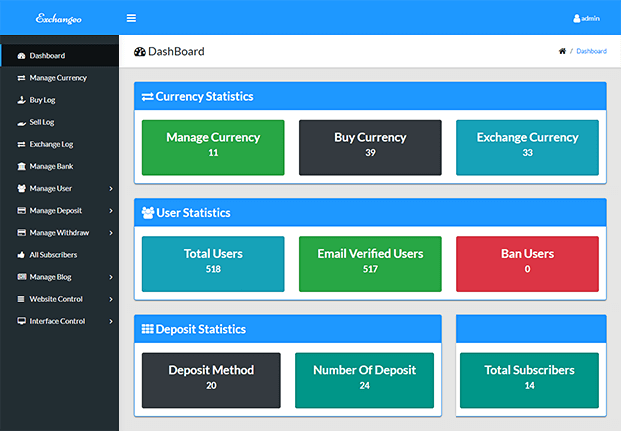The image size is (621, 431).
Task: Click the User Statistics heading
Action: pyautogui.click(x=193, y=213)
